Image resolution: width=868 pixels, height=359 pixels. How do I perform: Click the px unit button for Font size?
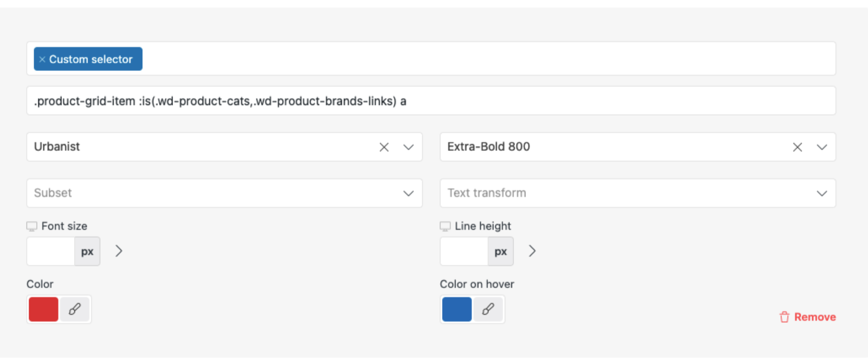tap(87, 251)
